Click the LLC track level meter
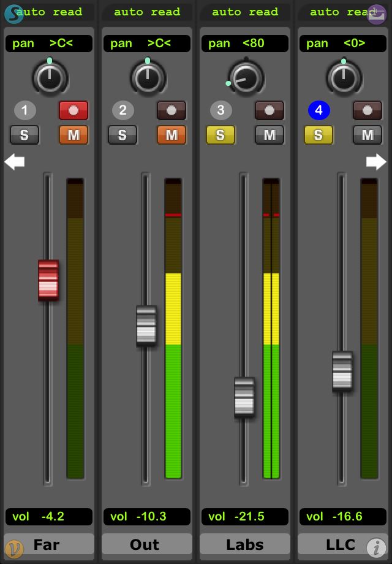This screenshot has height=564, width=392. [369, 329]
